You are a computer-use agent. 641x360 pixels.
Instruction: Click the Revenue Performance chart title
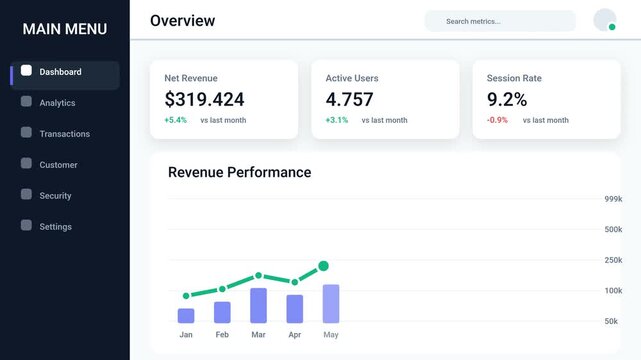click(240, 172)
